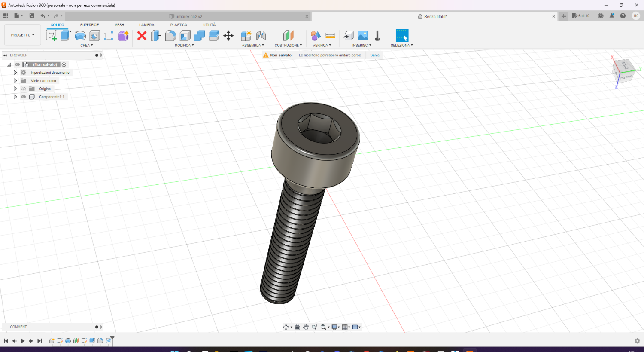This screenshot has height=352, width=644.
Task: Open the MODIFICA dropdown menu
Action: click(x=184, y=45)
